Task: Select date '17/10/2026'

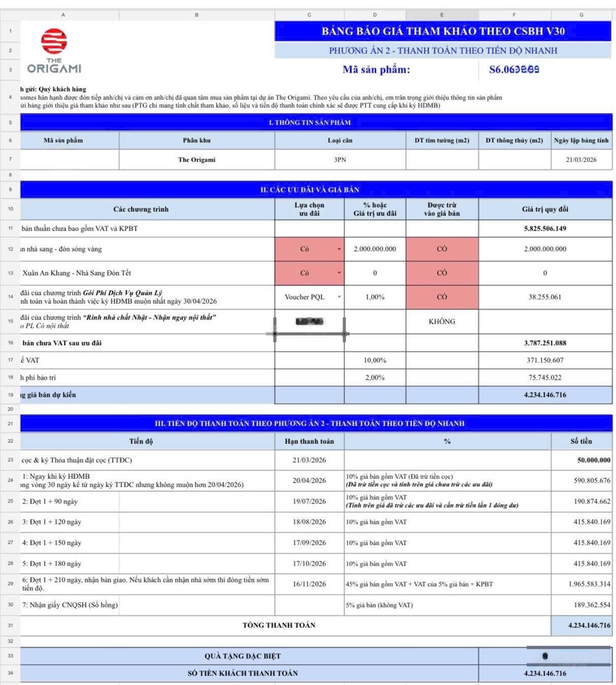Action: click(310, 564)
